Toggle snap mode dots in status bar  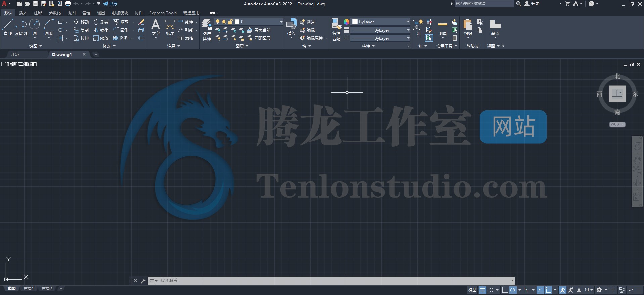tap(491, 290)
